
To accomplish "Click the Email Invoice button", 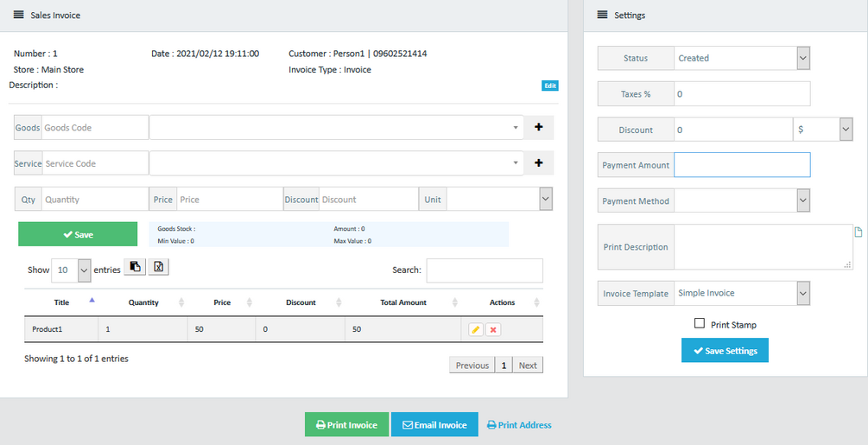I will click(434, 424).
